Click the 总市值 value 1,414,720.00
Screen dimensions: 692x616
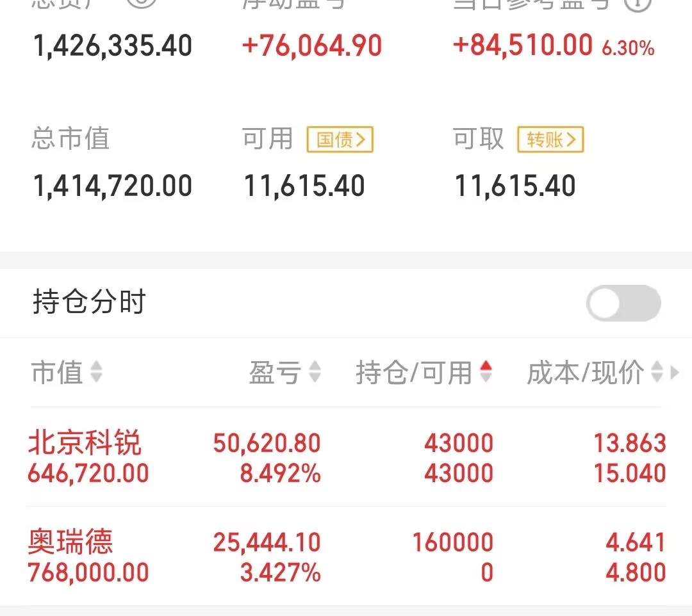[x=113, y=186]
